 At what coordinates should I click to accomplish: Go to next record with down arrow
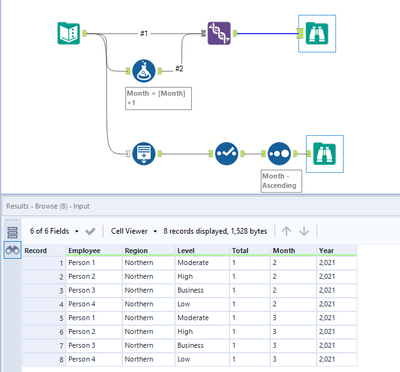pos(304,231)
